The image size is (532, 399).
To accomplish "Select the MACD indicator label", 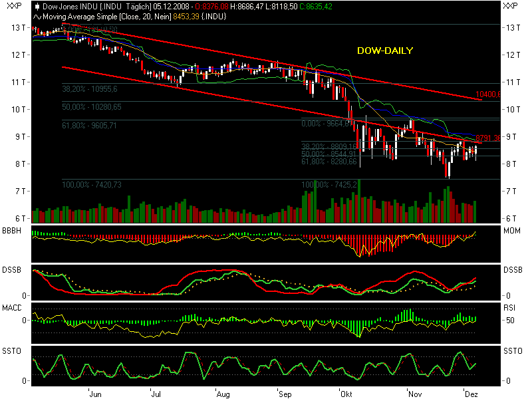I will pyautogui.click(x=11, y=308).
